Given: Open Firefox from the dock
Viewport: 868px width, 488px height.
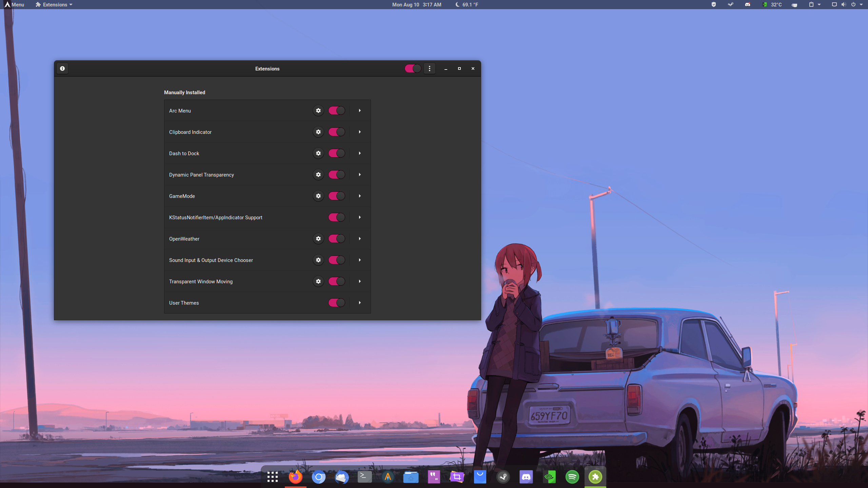Looking at the screenshot, I should pyautogui.click(x=295, y=477).
